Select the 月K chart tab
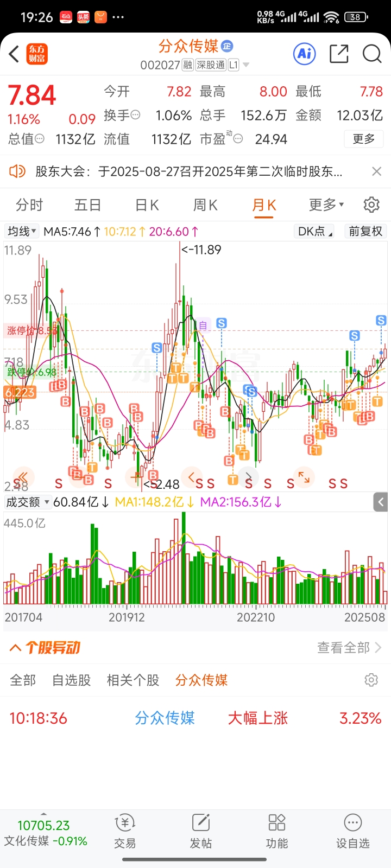This screenshot has width=391, height=868. tap(264, 205)
